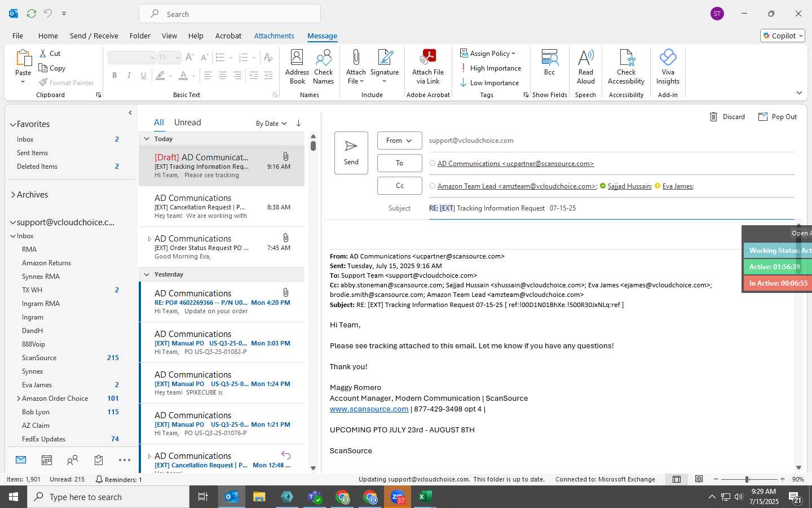Start Read Aloud speech

586,67
